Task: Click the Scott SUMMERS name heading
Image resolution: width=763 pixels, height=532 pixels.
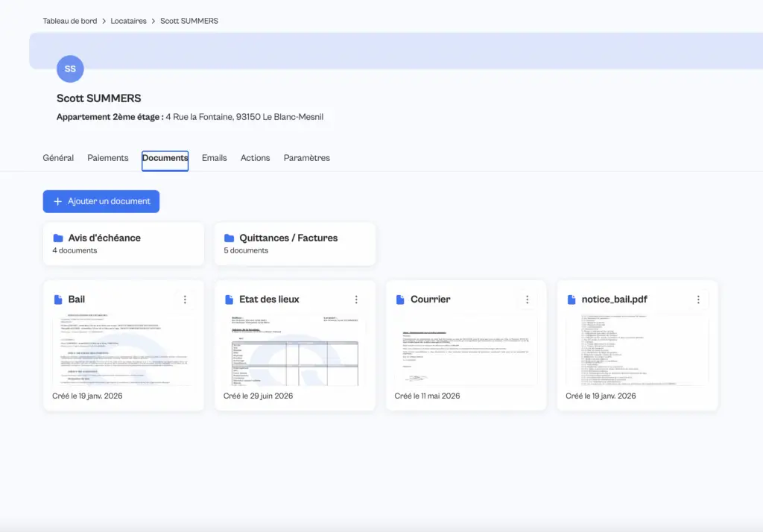Action: tap(99, 98)
